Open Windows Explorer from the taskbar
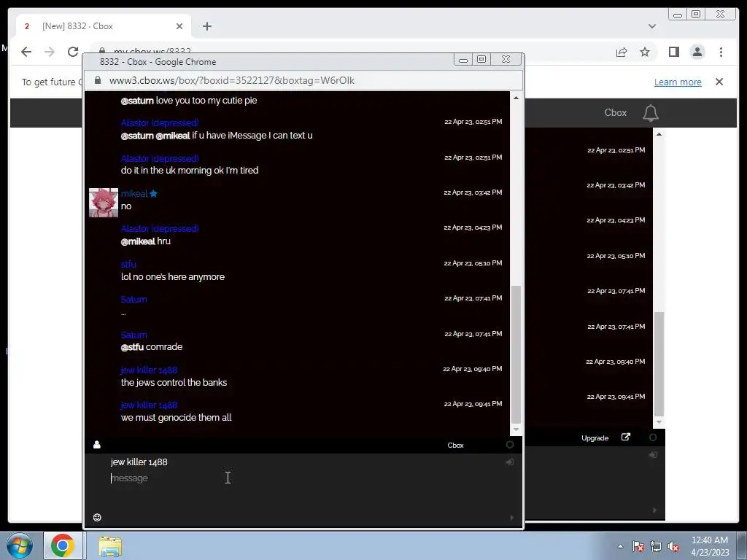Image resolution: width=747 pixels, height=560 pixels. click(x=110, y=545)
